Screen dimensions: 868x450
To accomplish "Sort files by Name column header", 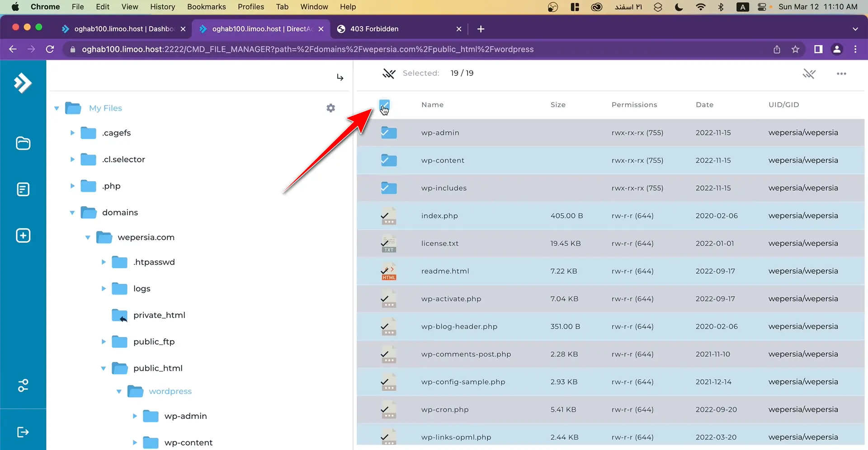I will point(432,105).
